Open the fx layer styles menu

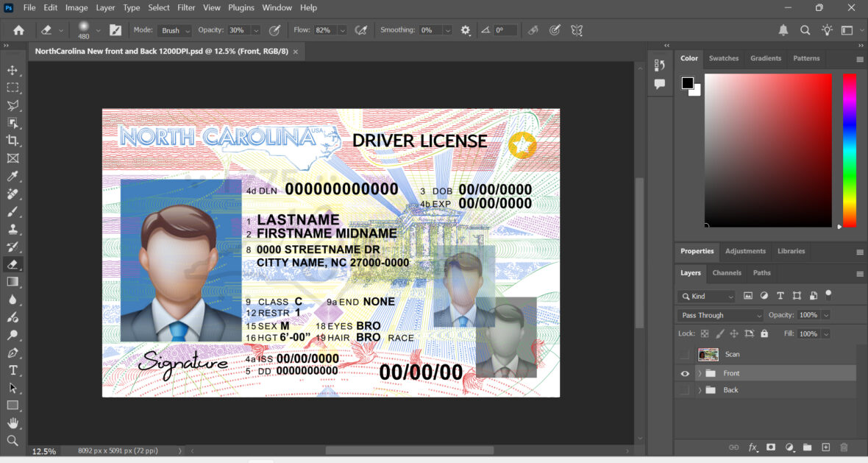click(x=753, y=447)
